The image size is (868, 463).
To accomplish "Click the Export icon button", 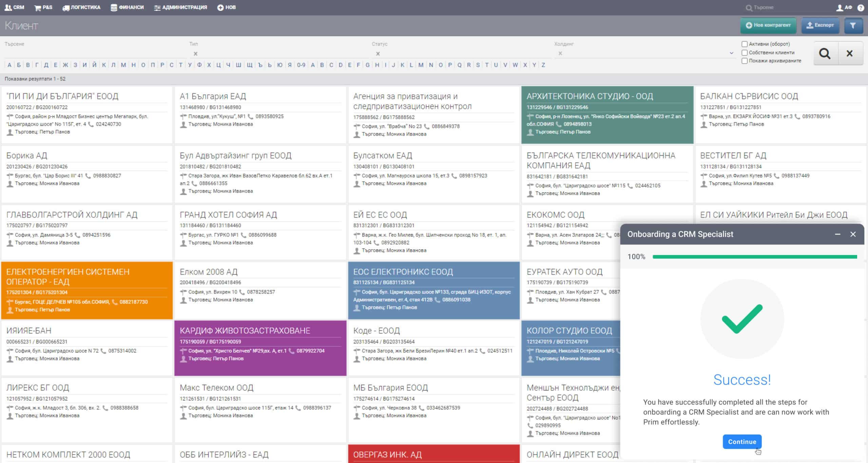I will [820, 25].
